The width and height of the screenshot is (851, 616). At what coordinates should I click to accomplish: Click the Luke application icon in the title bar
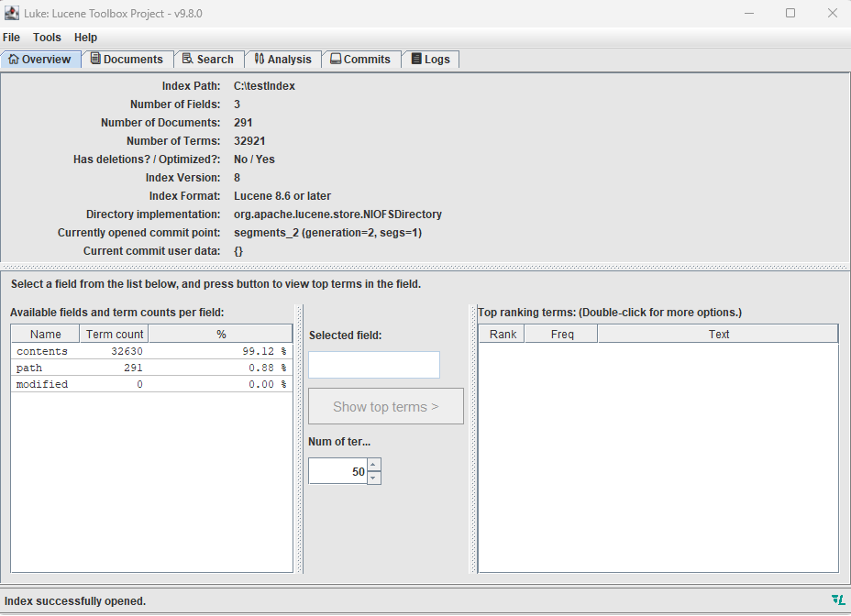click(x=12, y=13)
